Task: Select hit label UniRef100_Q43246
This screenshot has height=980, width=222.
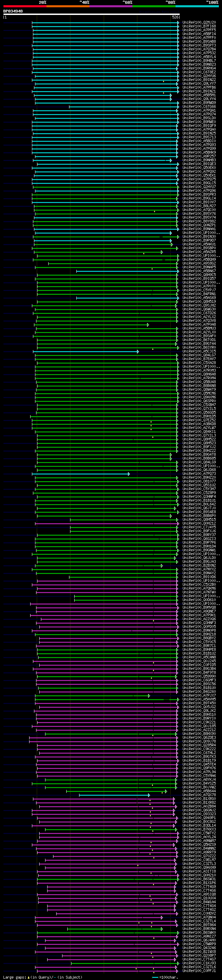Action: point(199,948)
